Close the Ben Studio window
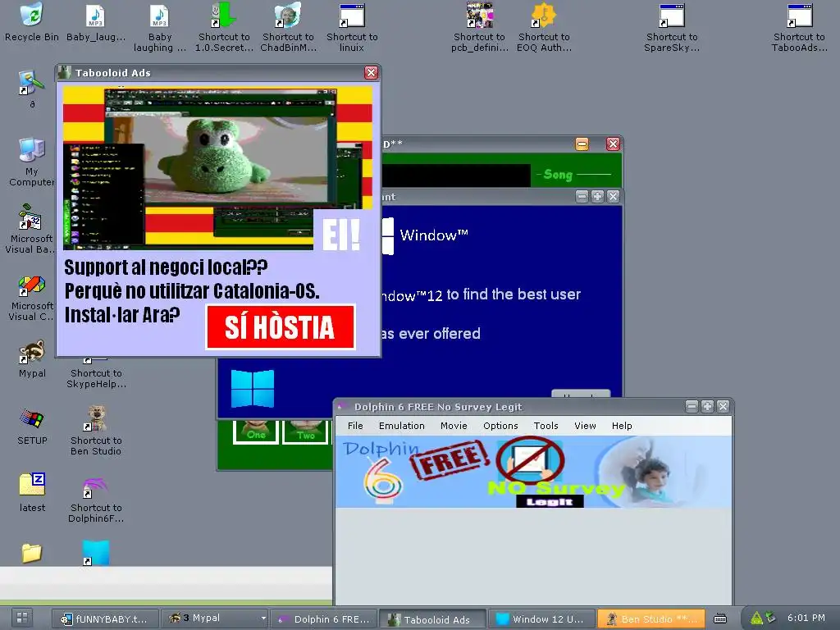This screenshot has height=630, width=840. [613, 144]
